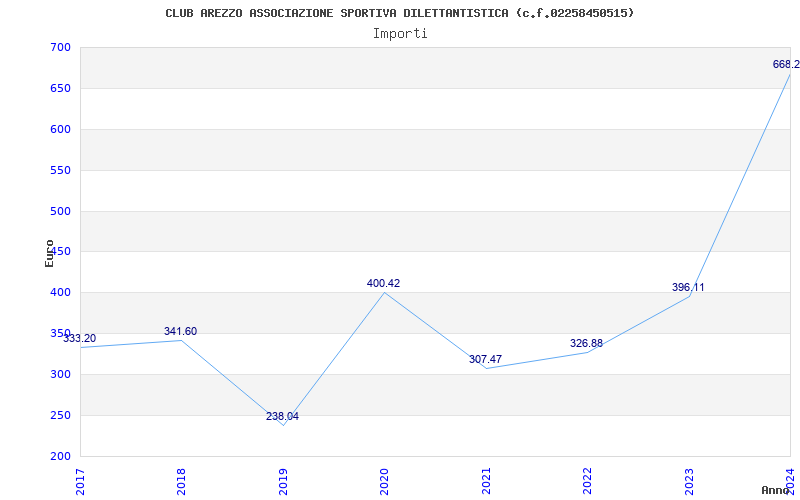Click the 650 y-axis tick label

60,88
